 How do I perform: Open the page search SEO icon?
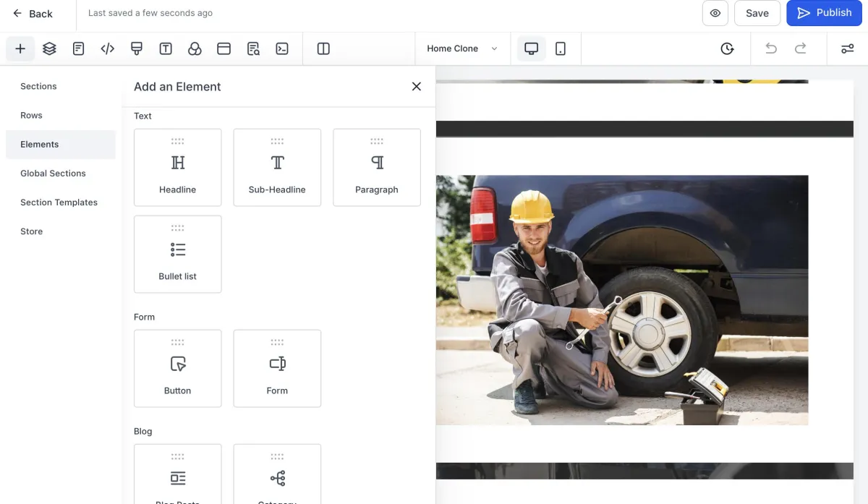coord(253,48)
